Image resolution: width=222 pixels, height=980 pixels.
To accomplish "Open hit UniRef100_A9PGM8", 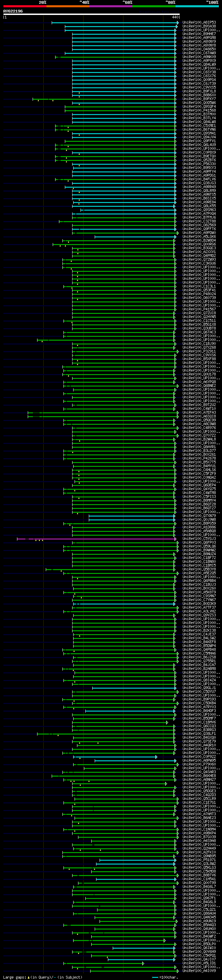I will 199,38.
